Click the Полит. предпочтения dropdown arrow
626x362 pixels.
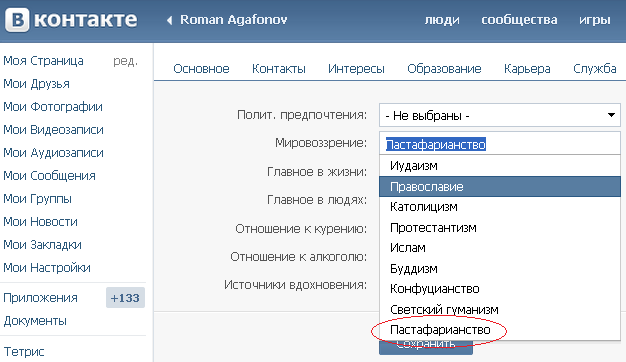click(x=611, y=115)
